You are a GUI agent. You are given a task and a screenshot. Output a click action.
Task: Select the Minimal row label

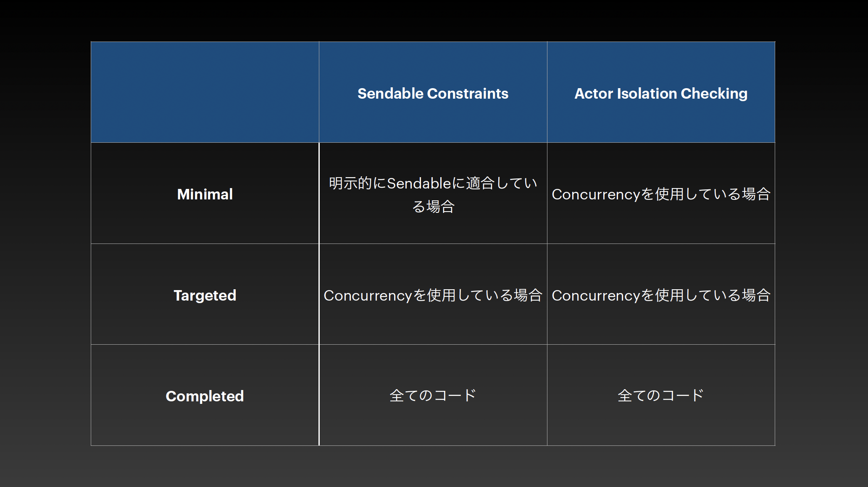205,194
